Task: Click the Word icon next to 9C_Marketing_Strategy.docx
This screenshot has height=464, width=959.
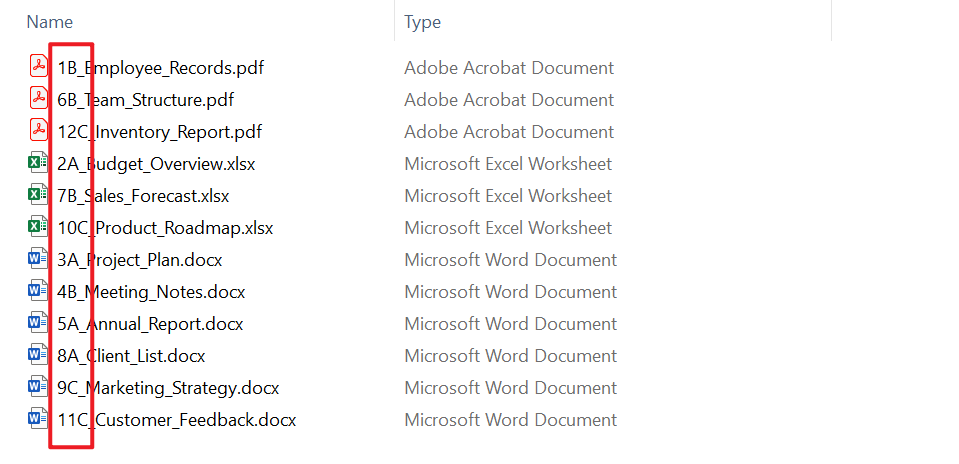Action: pos(38,387)
